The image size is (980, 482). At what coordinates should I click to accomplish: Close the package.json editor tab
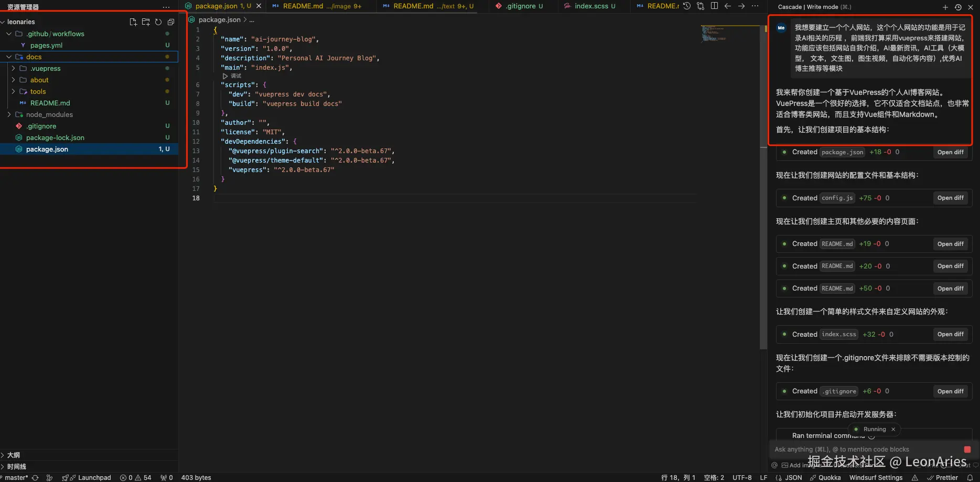[259, 6]
